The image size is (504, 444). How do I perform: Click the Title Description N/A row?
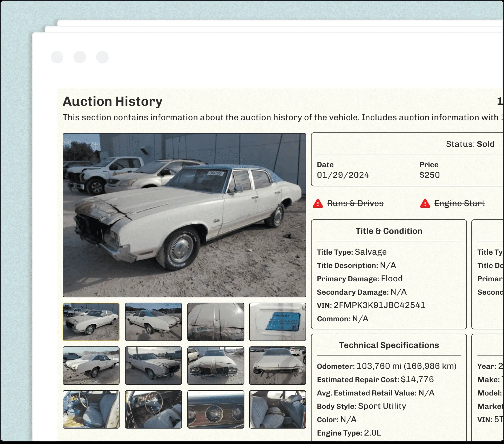pos(356,265)
